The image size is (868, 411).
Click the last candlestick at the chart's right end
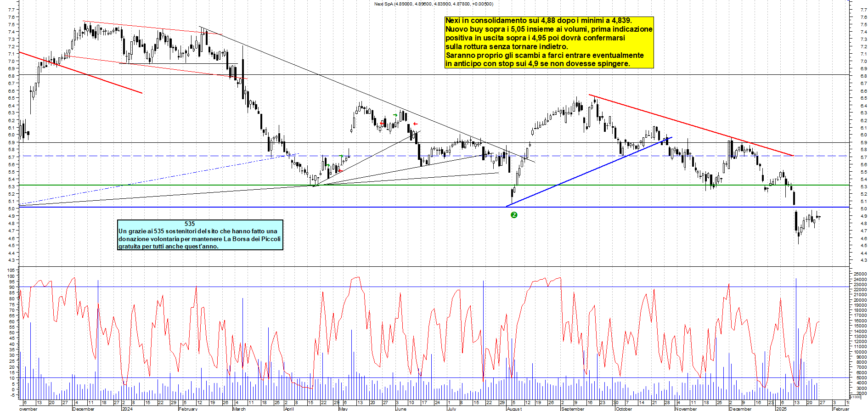coord(819,217)
